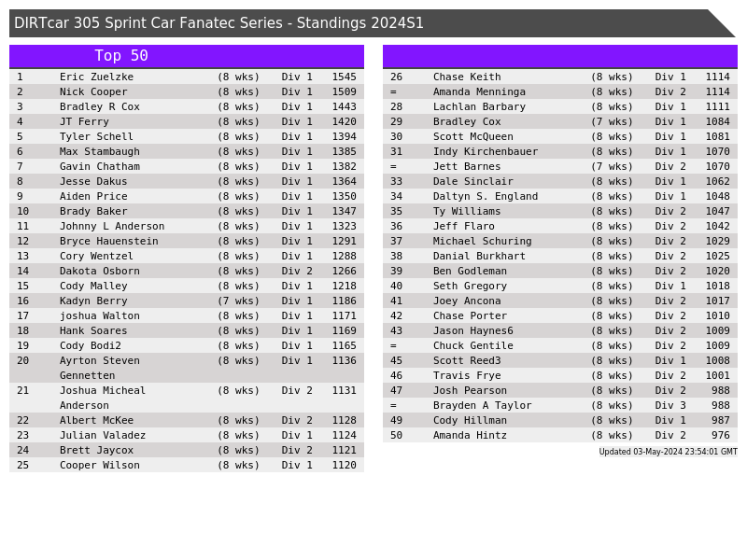This screenshot has height=560, width=747.
Task: Click Indy Kirchenbauer's name
Action: 486,151
